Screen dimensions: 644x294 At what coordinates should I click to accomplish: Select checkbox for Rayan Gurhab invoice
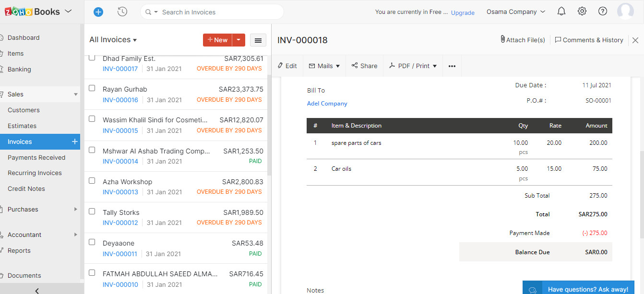(x=92, y=88)
